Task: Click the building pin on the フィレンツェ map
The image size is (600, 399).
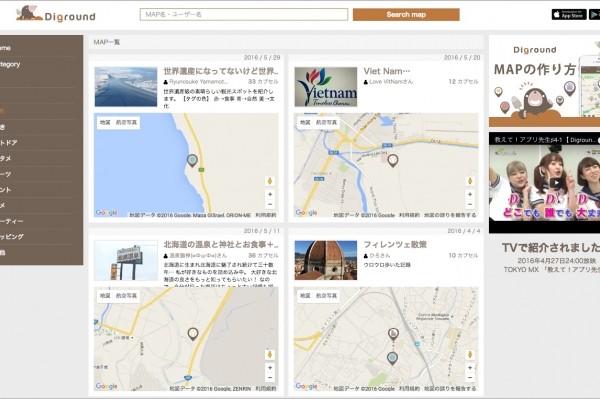Action: [393, 334]
